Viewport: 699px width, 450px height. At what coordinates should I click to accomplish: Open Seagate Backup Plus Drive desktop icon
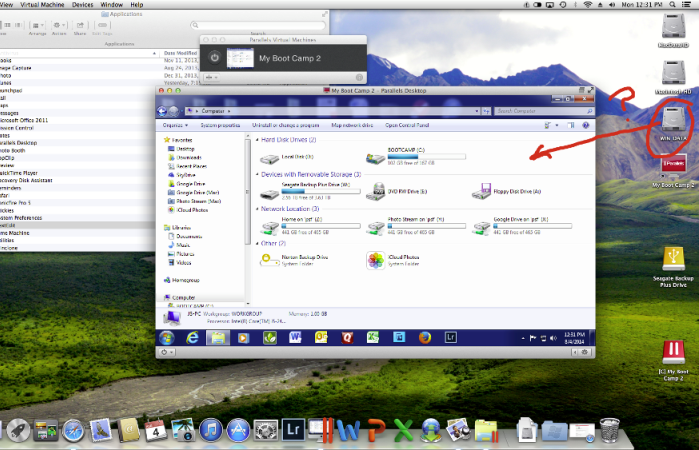click(x=673, y=266)
